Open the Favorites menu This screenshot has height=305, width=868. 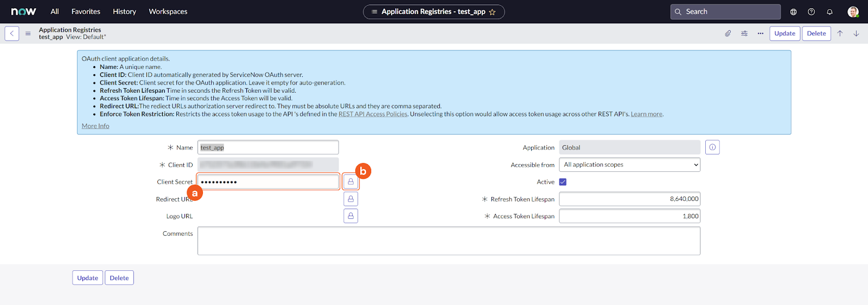[86, 11]
